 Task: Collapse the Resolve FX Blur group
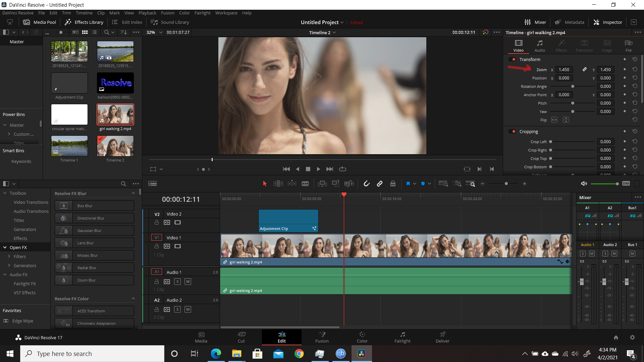[133, 193]
